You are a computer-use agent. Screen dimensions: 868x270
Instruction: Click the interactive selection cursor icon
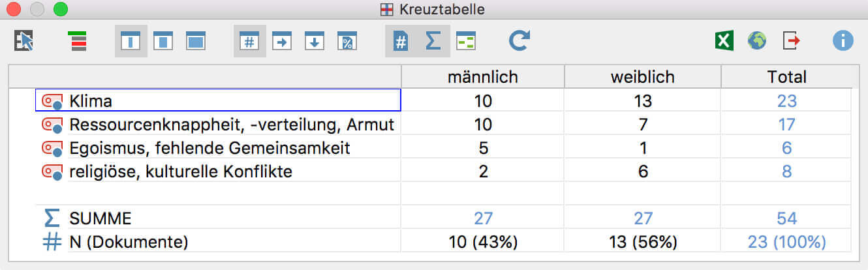(x=23, y=41)
